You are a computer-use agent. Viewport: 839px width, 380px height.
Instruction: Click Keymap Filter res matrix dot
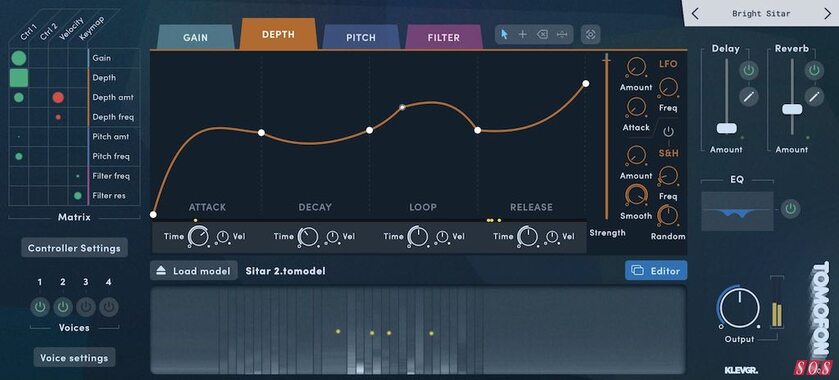click(x=78, y=196)
